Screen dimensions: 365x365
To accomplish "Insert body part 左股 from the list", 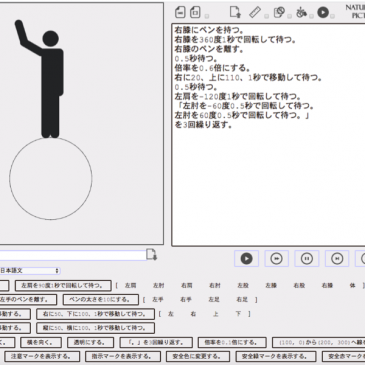I will [243, 286].
